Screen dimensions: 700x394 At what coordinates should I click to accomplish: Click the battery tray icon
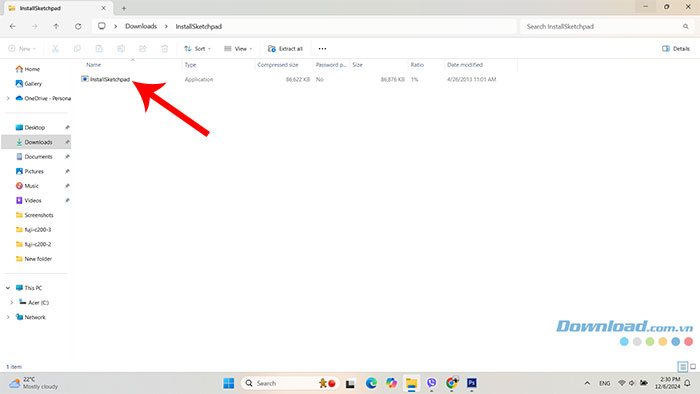644,383
